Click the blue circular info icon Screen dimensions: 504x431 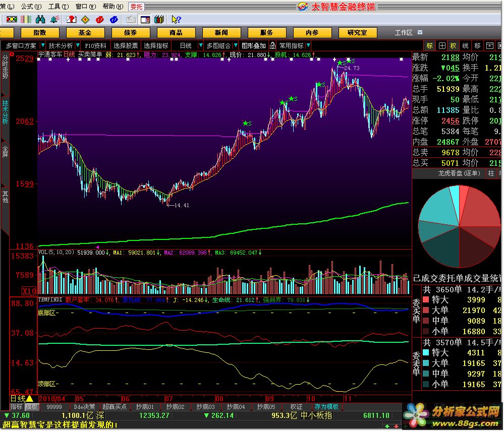click(x=114, y=20)
